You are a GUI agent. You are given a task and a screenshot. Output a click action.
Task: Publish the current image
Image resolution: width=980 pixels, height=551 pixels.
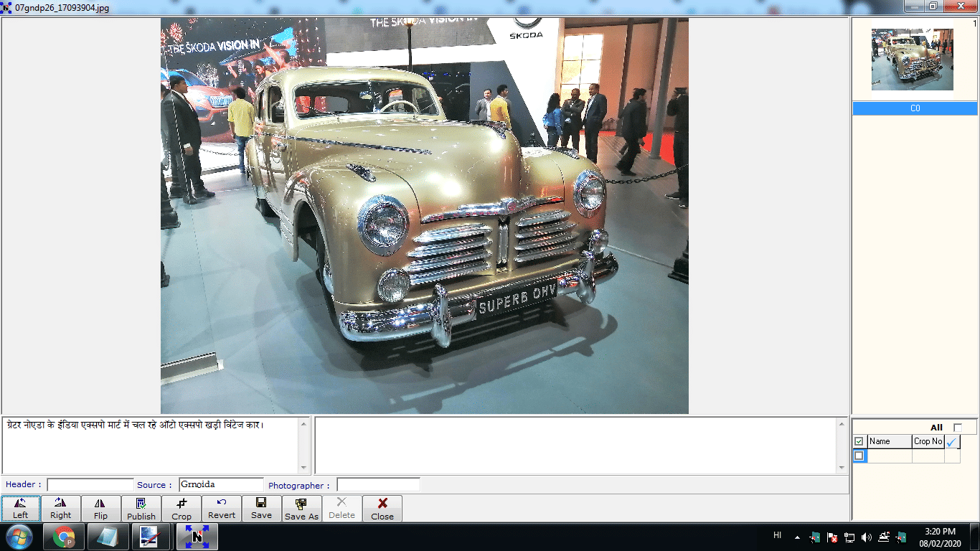[x=141, y=509]
